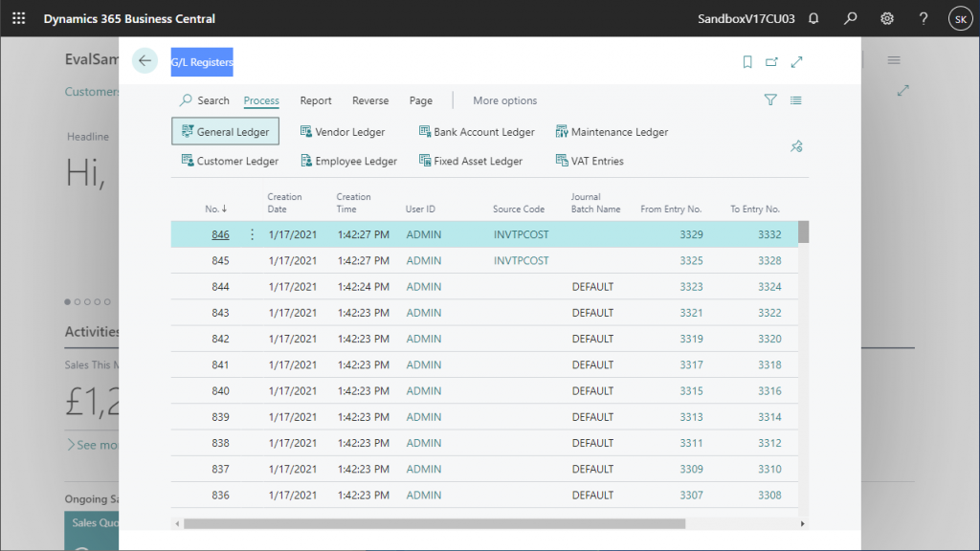The width and height of the screenshot is (980, 551).
Task: Open ADMIN user in row 845
Action: pyautogui.click(x=424, y=260)
